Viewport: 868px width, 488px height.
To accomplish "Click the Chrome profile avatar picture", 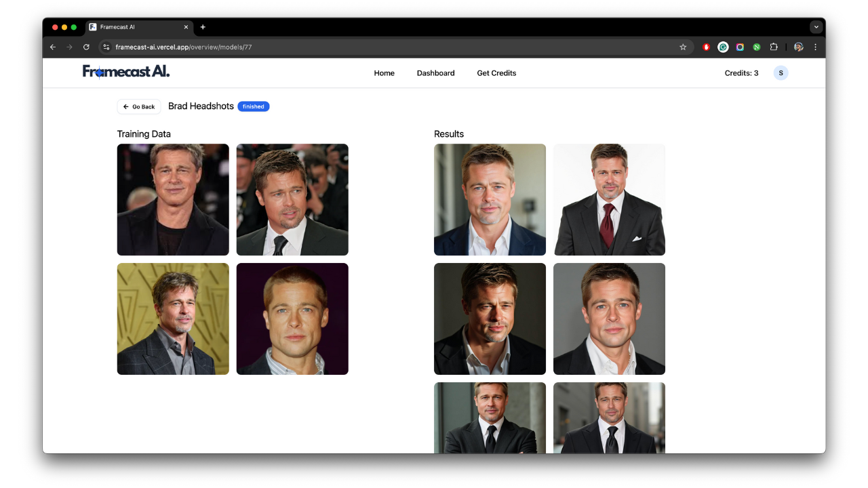I will (x=798, y=47).
